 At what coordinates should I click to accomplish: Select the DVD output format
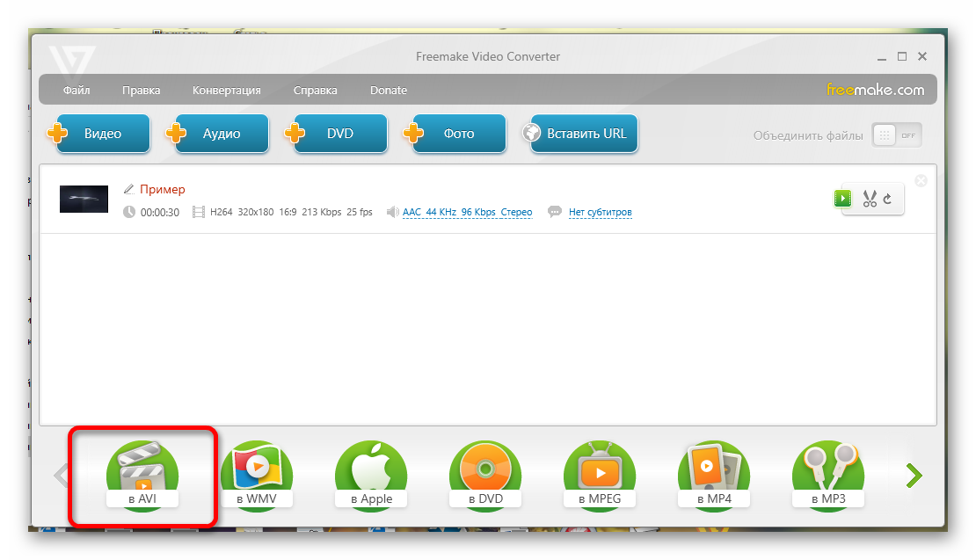coord(485,476)
